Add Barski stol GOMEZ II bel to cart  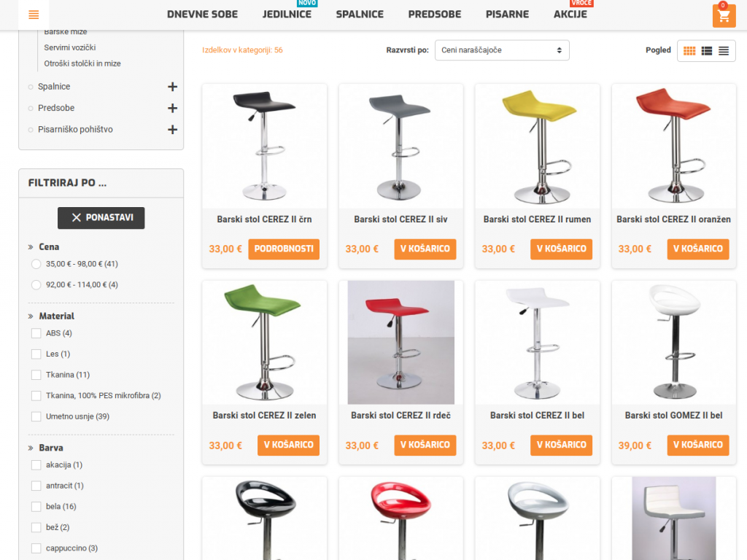coord(697,446)
